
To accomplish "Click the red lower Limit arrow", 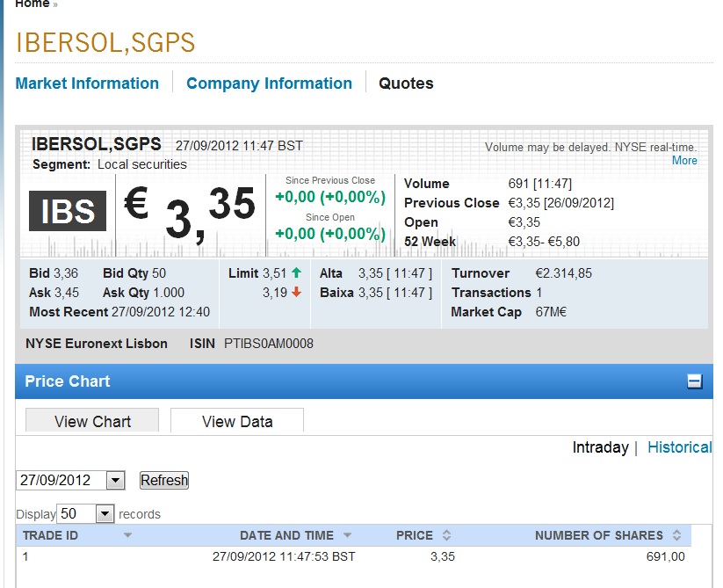I will tap(296, 292).
